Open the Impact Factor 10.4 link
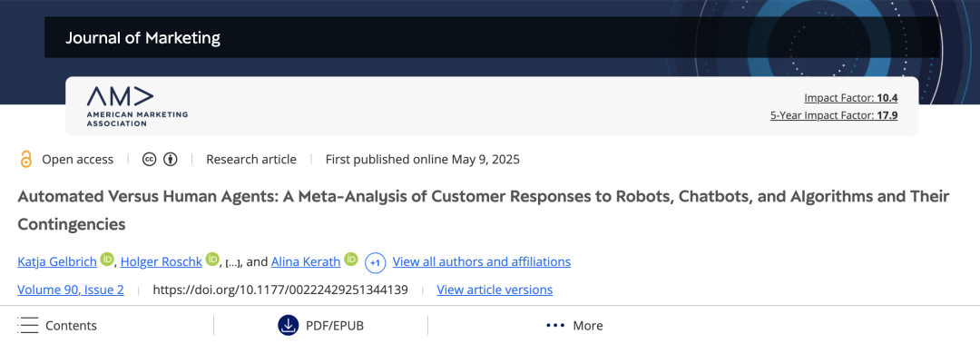This screenshot has height=344, width=980. pyautogui.click(x=850, y=97)
